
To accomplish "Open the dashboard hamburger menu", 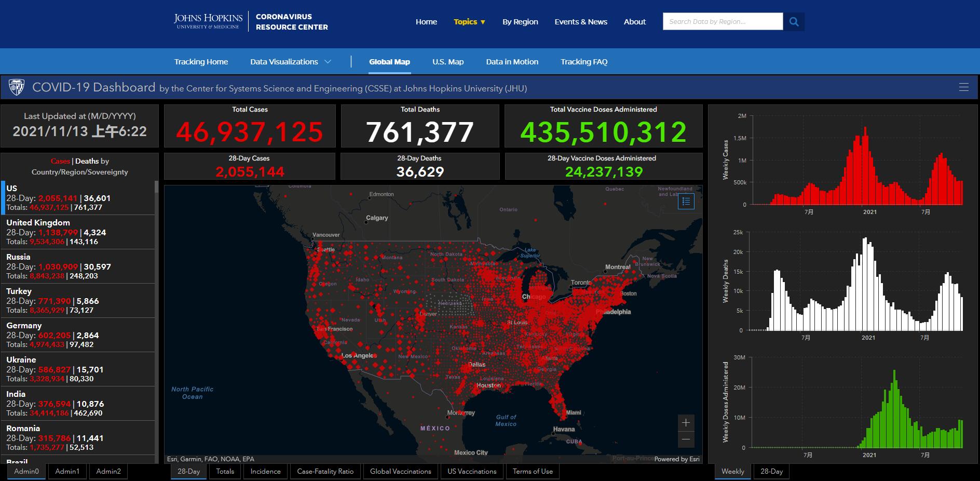I will pyautogui.click(x=964, y=87).
